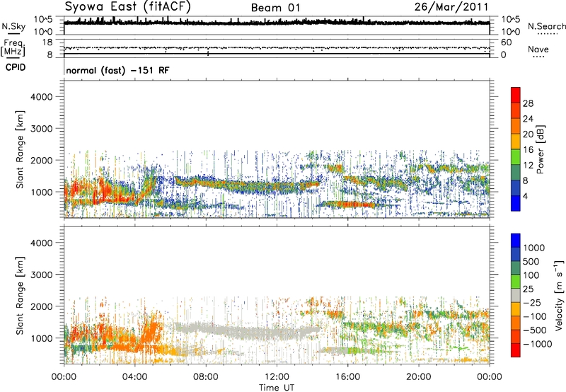
Task: Click the 'Freq. [MHz]' axis label
Action: click(13, 47)
